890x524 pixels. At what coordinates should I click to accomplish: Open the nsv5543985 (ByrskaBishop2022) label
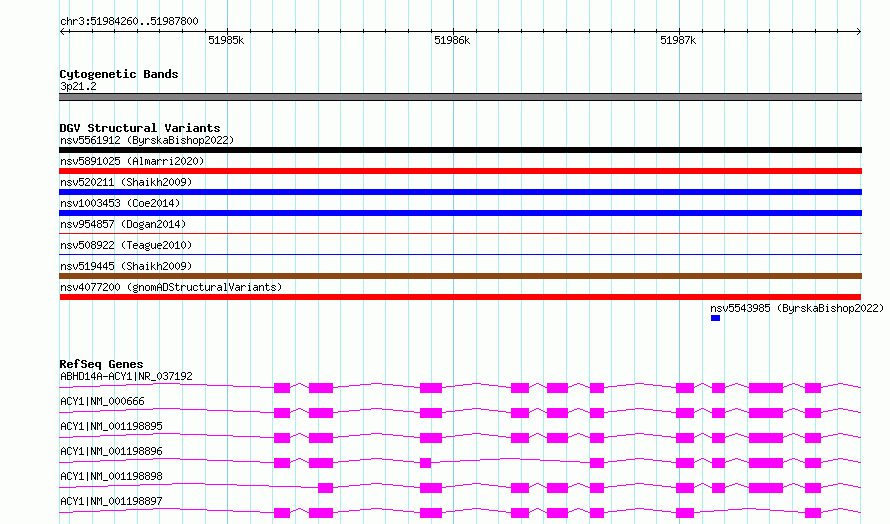coord(797,308)
